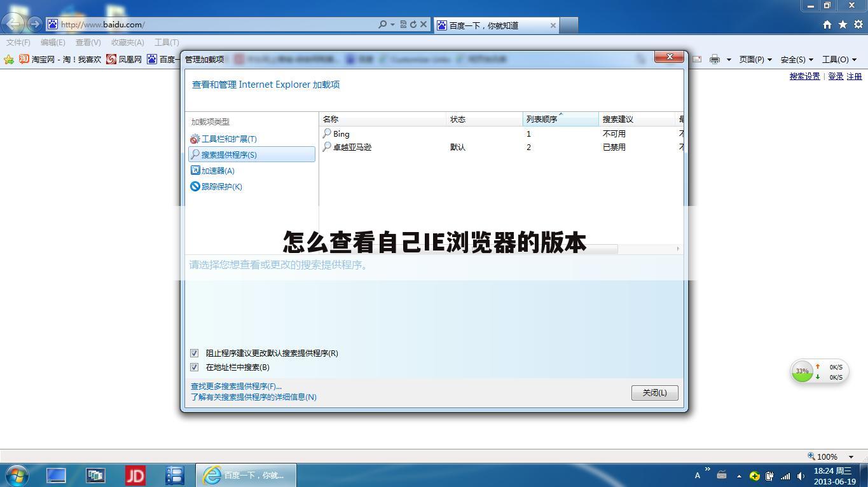
Task: Expand the zoom level dropdown arrow
Action: click(851, 457)
